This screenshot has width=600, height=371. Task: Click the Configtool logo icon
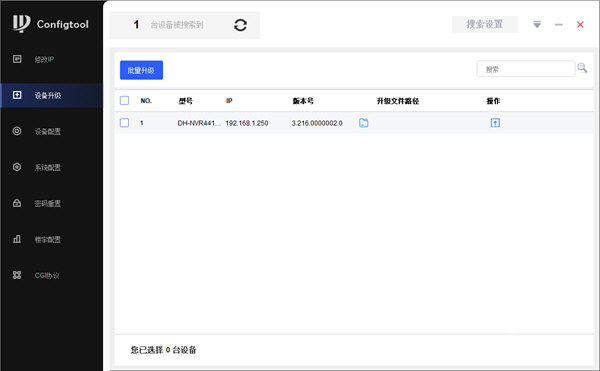[21, 23]
